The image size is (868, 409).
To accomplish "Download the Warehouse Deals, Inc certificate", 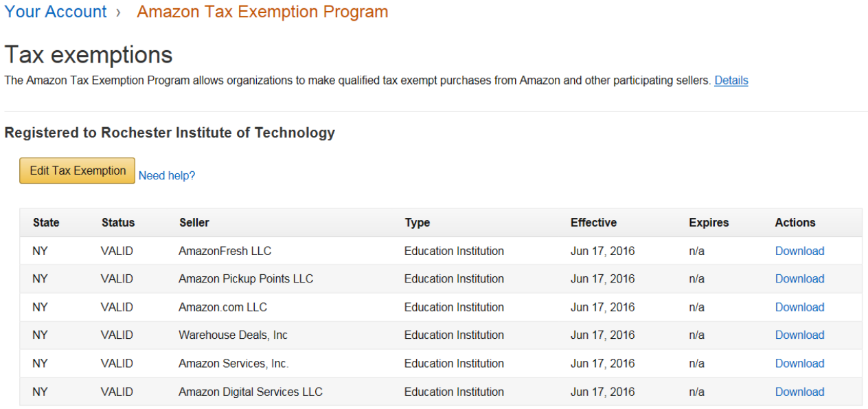I will click(x=799, y=335).
